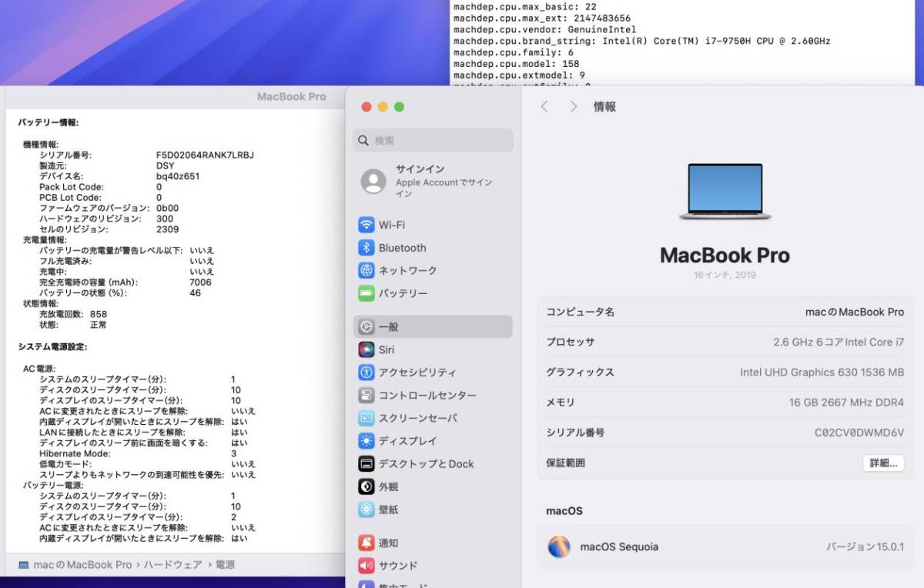Click the セルのリビジョン value 2309
Image resolution: width=924 pixels, height=588 pixels.
(167, 229)
